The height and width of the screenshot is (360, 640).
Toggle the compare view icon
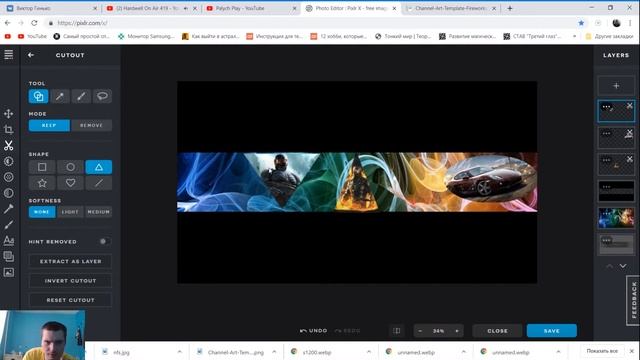point(396,331)
